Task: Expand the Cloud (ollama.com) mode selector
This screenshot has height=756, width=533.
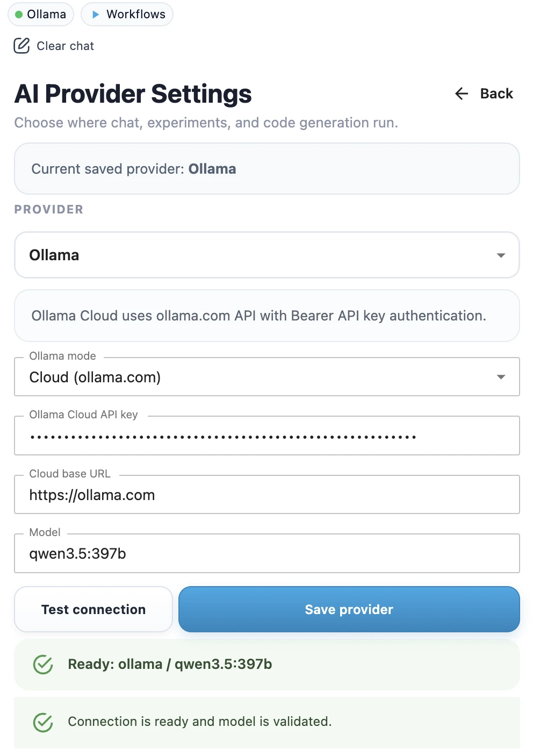Action: (267, 377)
